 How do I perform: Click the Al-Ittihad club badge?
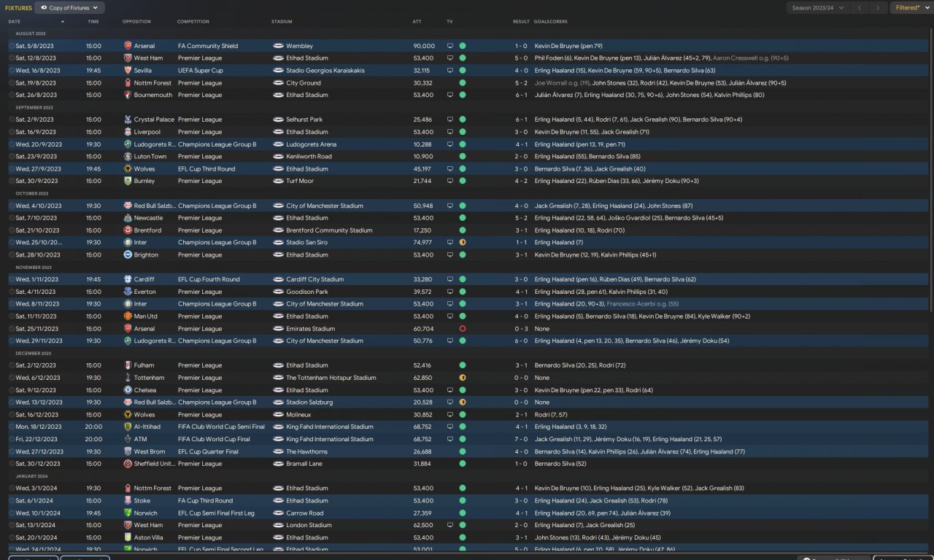pos(128,427)
